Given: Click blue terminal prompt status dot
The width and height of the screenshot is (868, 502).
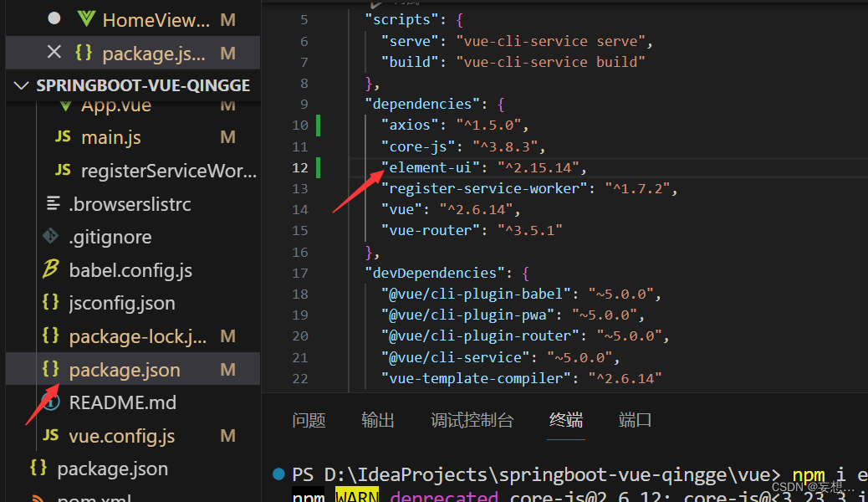Looking at the screenshot, I should click(x=279, y=474).
